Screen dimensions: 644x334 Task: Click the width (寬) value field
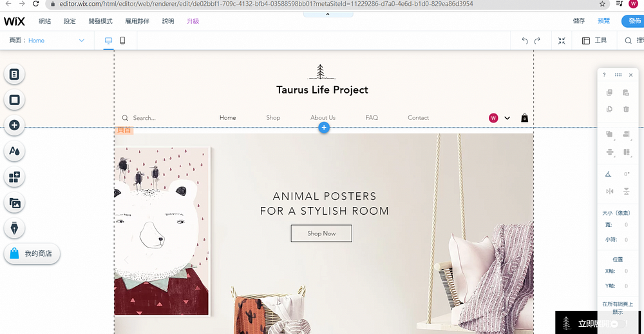click(x=626, y=224)
